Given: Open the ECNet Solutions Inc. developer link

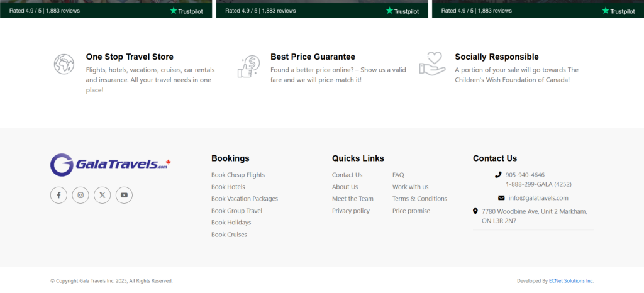Looking at the screenshot, I should point(571,281).
